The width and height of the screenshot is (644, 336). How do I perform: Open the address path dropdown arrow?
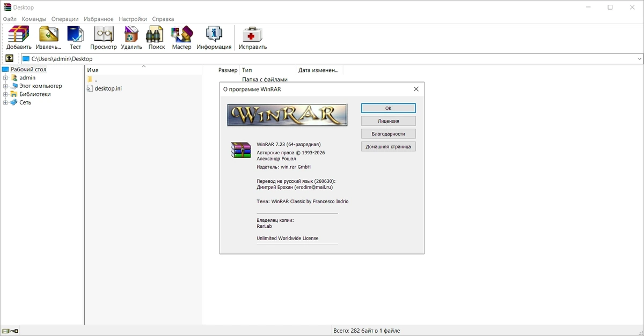coord(639,59)
